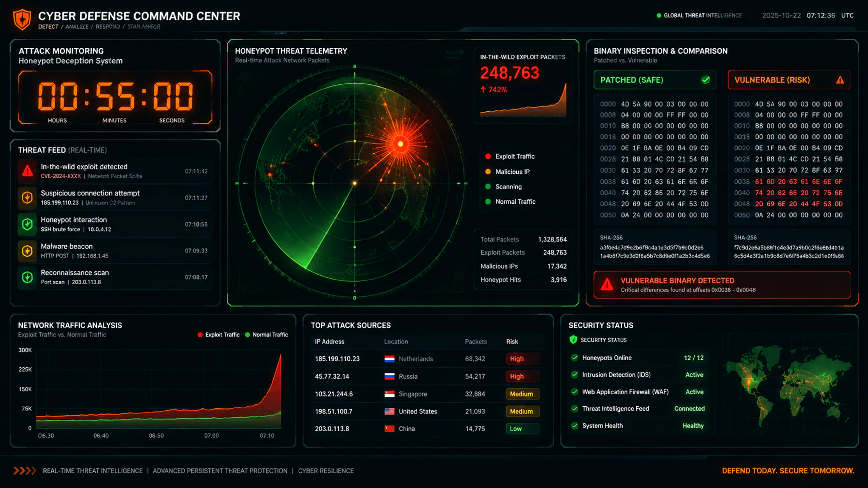
Task: Click the orange chevron arrows in footer
Action: coord(25,471)
